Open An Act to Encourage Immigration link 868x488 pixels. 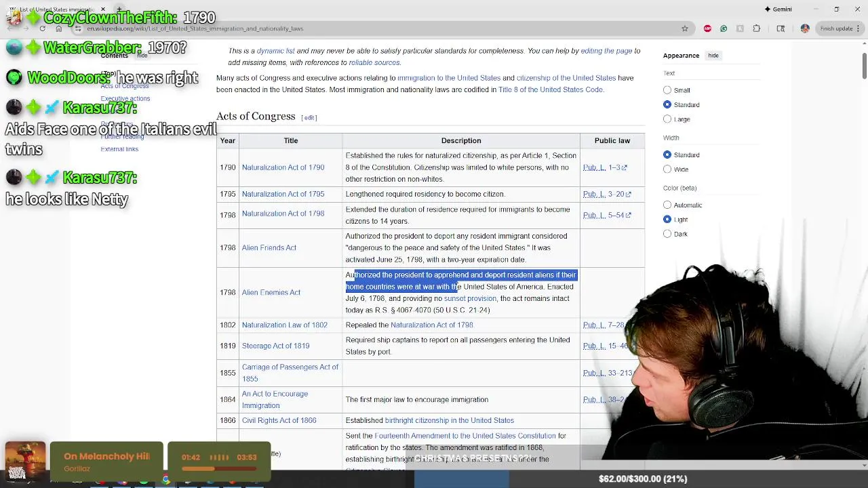pyautogui.click(x=275, y=399)
